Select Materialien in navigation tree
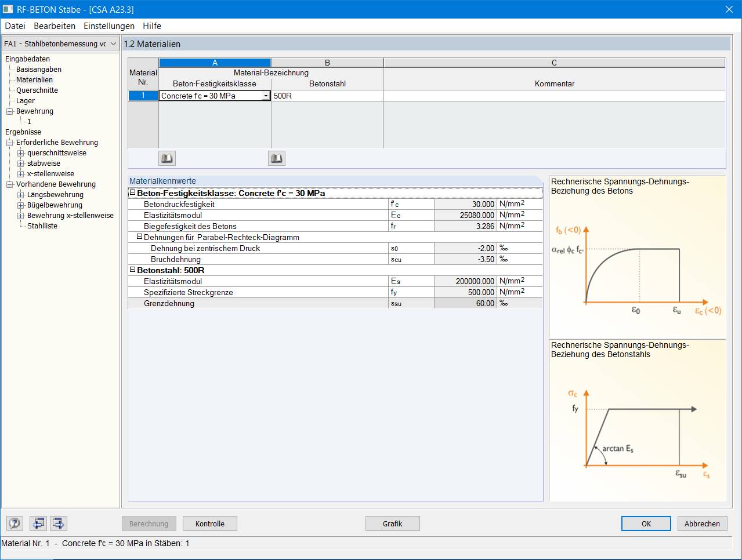 point(34,80)
